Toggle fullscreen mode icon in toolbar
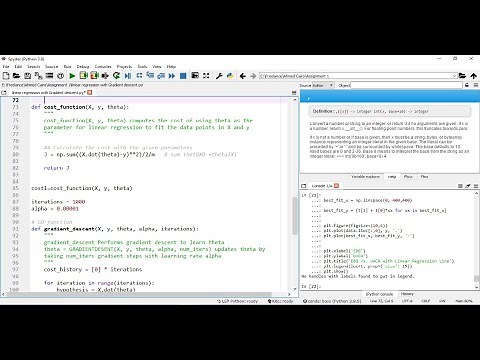Screen dimensions: 480x360 [x=206, y=76]
